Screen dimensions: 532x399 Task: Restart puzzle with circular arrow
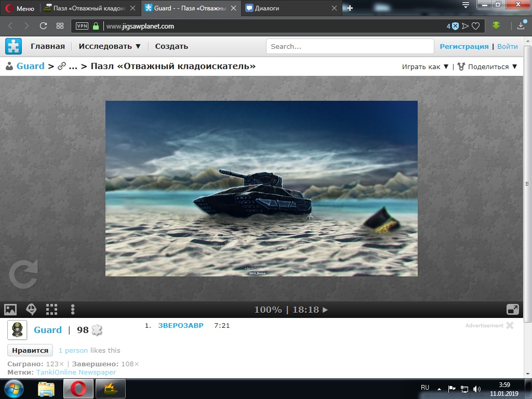pyautogui.click(x=23, y=274)
